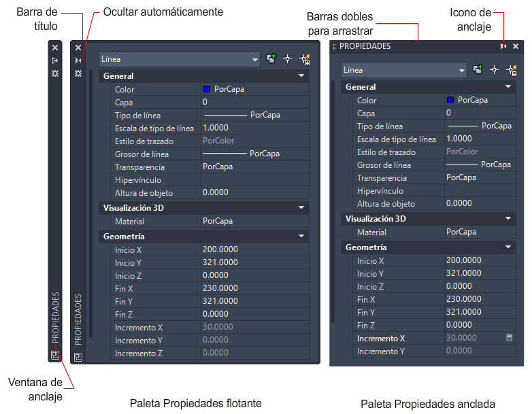Screen dimensions: 532x414
Task: Click the docking pin icon in docked palette
Action: (503, 46)
